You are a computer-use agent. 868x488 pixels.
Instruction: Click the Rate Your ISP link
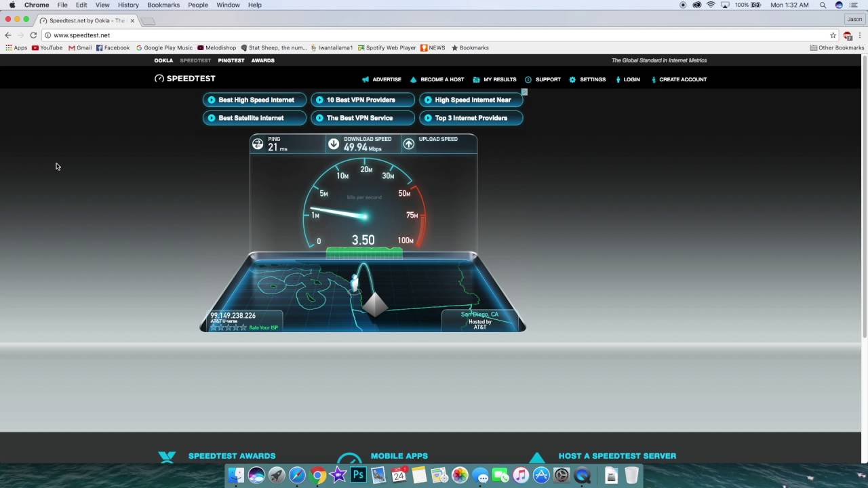coord(264,328)
